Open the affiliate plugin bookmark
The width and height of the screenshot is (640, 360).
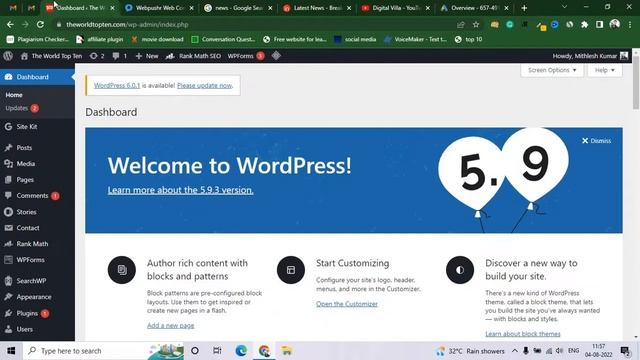(100, 39)
